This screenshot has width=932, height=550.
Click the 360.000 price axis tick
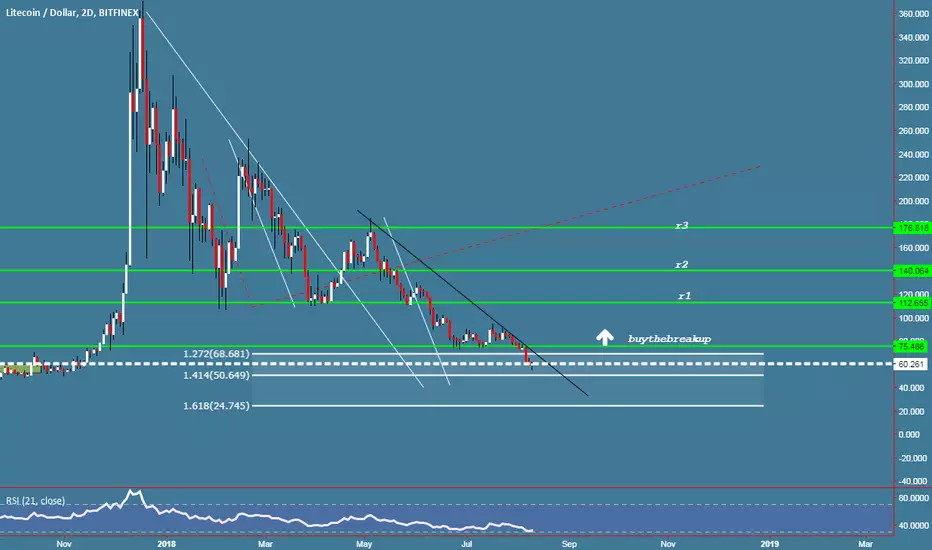914,14
